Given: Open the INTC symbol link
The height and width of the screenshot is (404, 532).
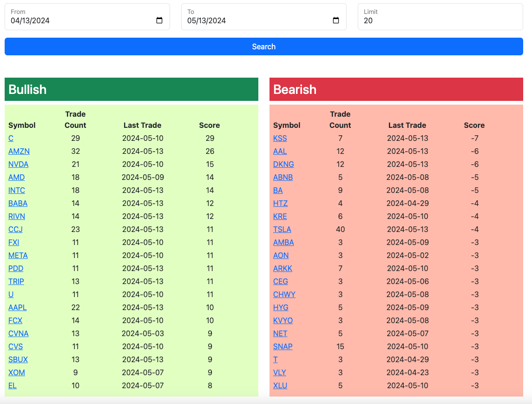Looking at the screenshot, I should (17, 191).
